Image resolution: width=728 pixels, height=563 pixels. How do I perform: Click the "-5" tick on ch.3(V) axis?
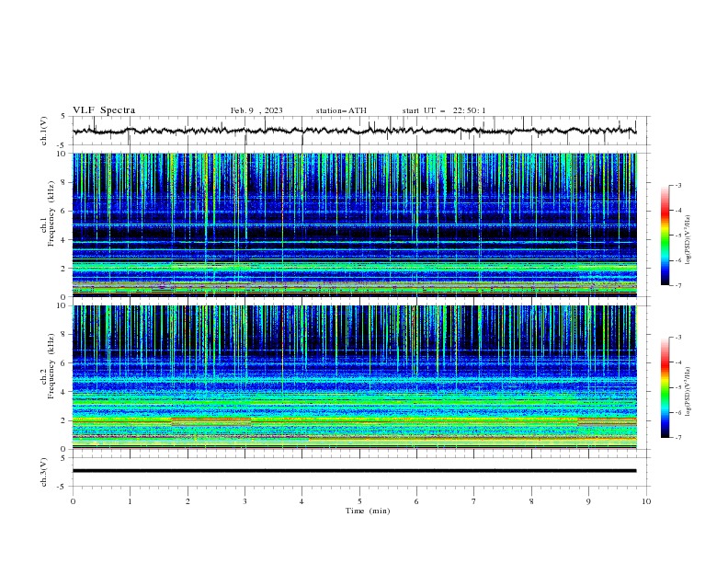coord(63,487)
